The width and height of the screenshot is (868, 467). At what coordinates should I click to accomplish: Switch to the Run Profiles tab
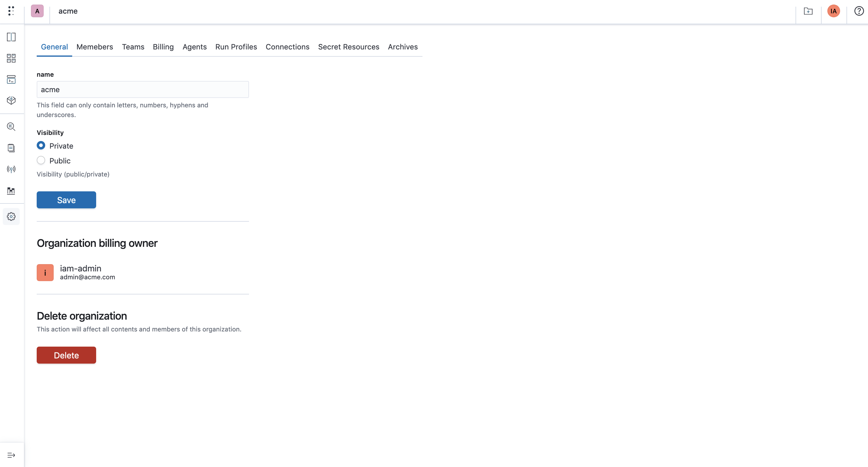point(236,47)
